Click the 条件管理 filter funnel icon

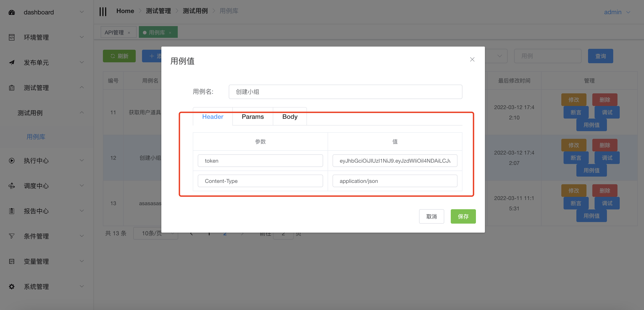click(12, 236)
